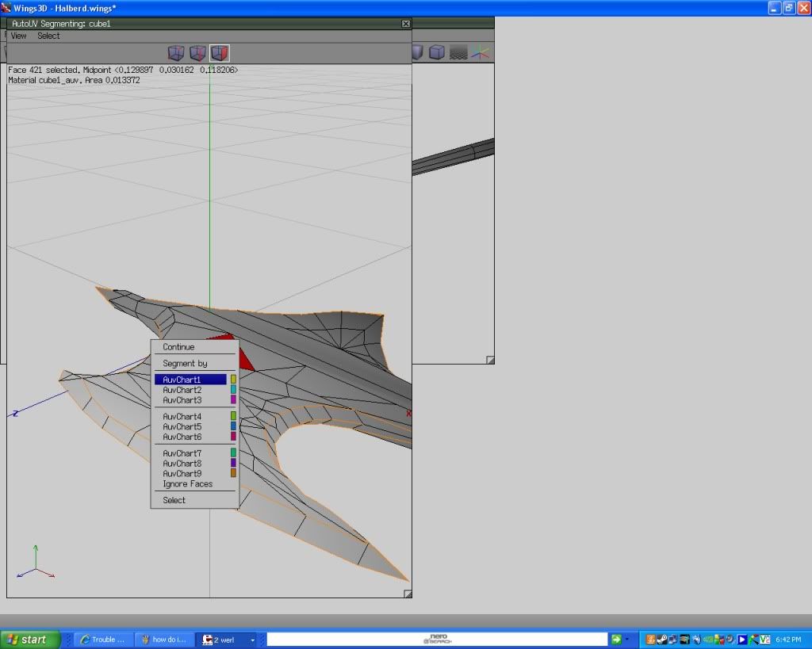Screen dimensions: 812x649
Task: Assign face to AuvChart1
Action: (x=182, y=380)
